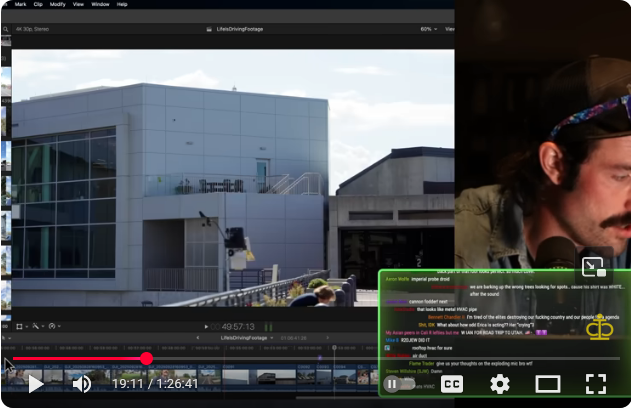631x408 pixels.
Task: Open the 60% viewer zoom dropdown
Action: [429, 29]
